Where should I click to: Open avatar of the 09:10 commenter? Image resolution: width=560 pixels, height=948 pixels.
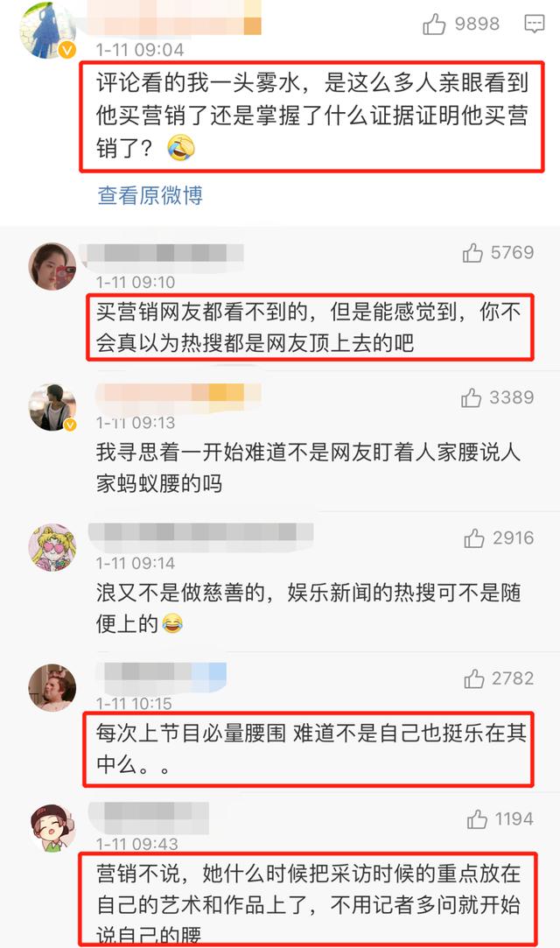(52, 266)
